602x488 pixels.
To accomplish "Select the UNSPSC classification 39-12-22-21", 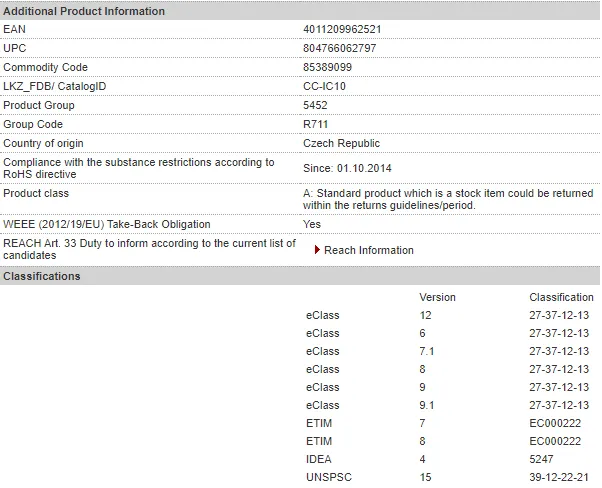I will pos(559,477).
